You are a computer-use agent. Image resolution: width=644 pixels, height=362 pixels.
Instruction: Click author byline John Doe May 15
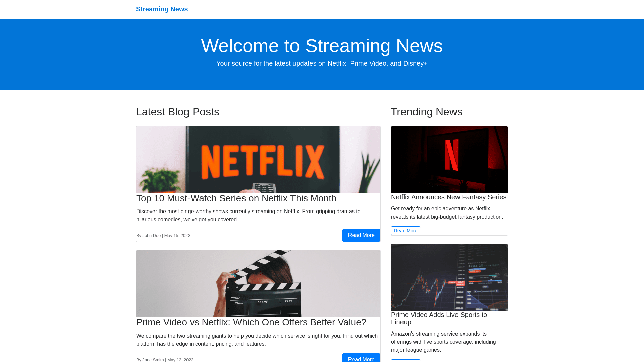(163, 236)
